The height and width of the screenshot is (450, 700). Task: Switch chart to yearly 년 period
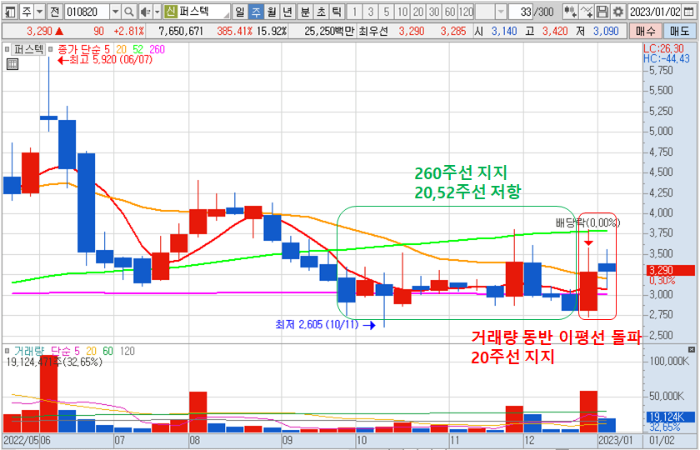[288, 11]
